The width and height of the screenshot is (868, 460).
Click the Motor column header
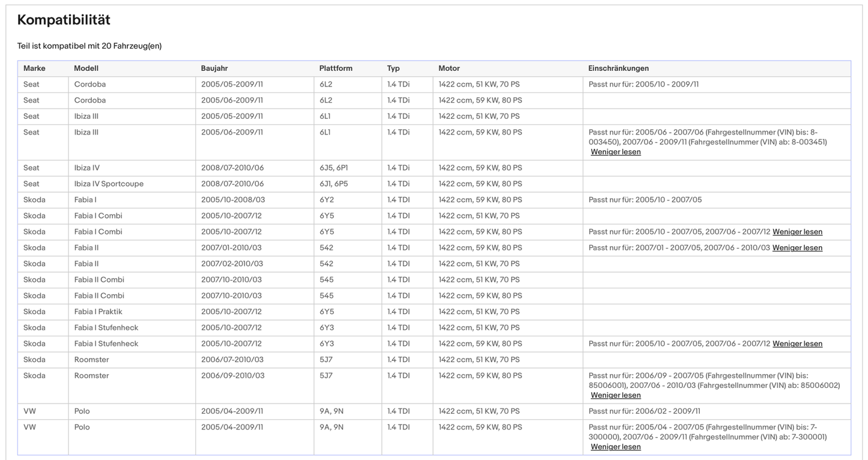(x=449, y=68)
